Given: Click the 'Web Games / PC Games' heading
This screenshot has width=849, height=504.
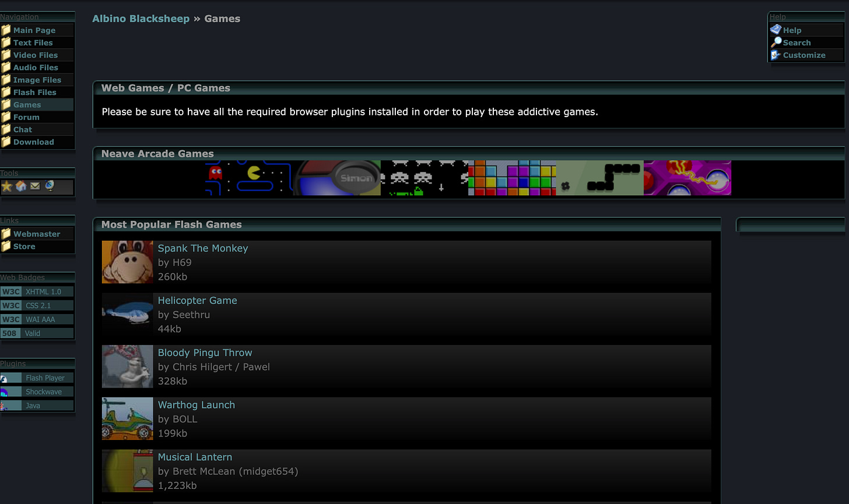Looking at the screenshot, I should pyautogui.click(x=166, y=88).
